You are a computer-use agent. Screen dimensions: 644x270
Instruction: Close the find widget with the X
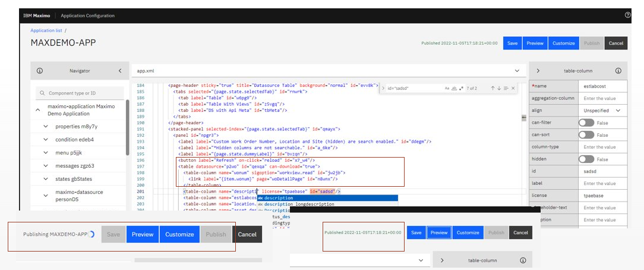point(513,89)
